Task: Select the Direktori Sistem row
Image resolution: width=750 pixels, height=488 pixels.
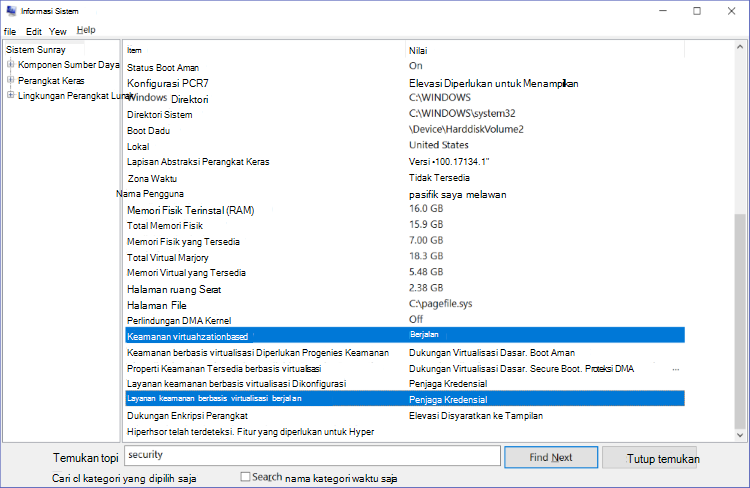Action: point(405,114)
